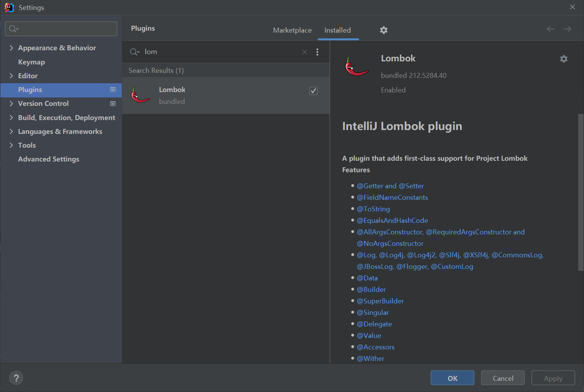Image resolution: width=584 pixels, height=392 pixels.
Task: Open the help question mark button
Action: click(x=16, y=378)
